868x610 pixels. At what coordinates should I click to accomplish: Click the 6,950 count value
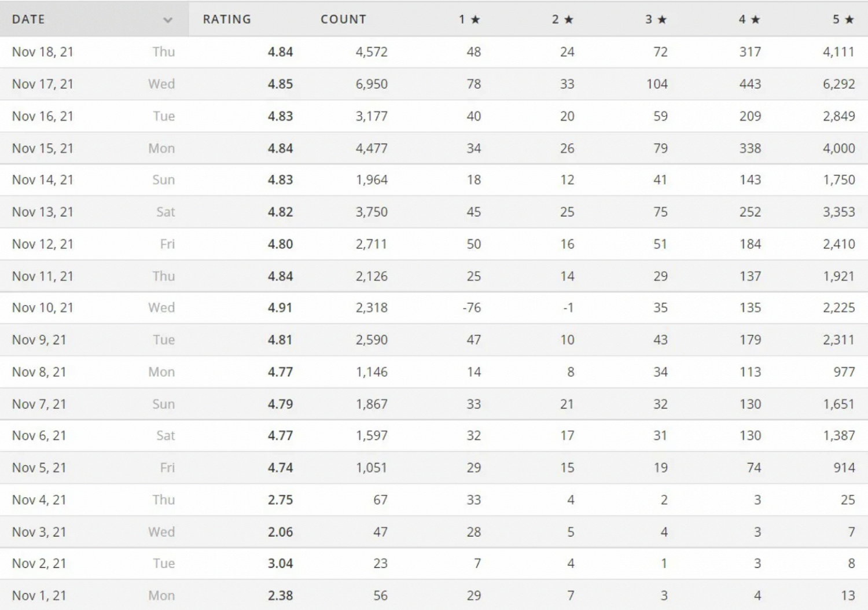pyautogui.click(x=372, y=84)
